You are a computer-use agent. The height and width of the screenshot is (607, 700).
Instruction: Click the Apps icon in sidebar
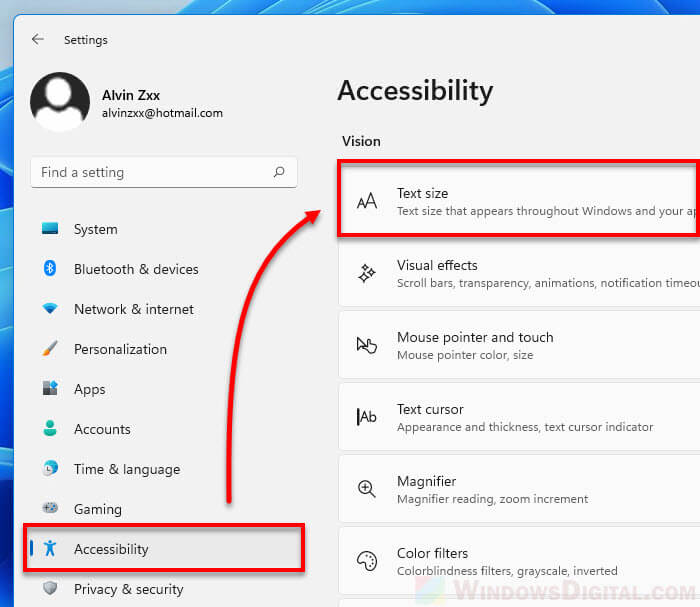[50, 388]
